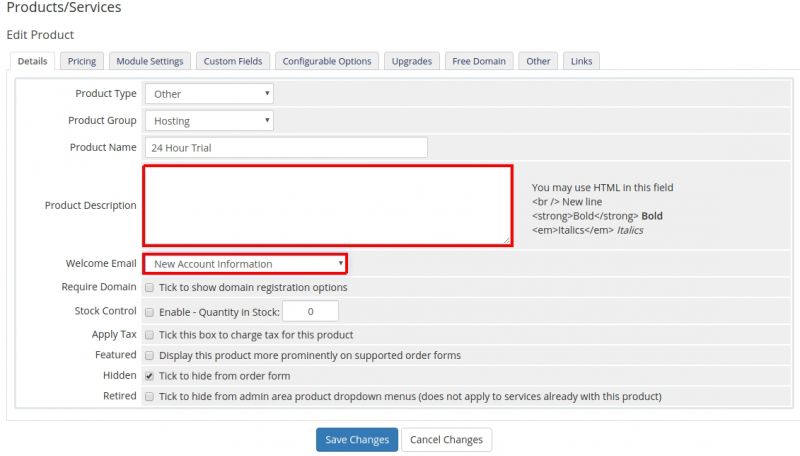Uncheck the Hidden checkbox
800x456 pixels.
[149, 376]
